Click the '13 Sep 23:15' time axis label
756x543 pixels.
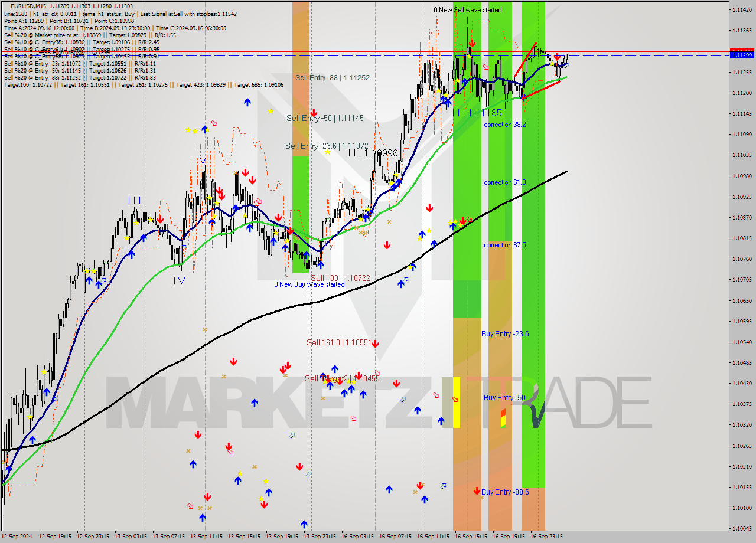pos(320,537)
